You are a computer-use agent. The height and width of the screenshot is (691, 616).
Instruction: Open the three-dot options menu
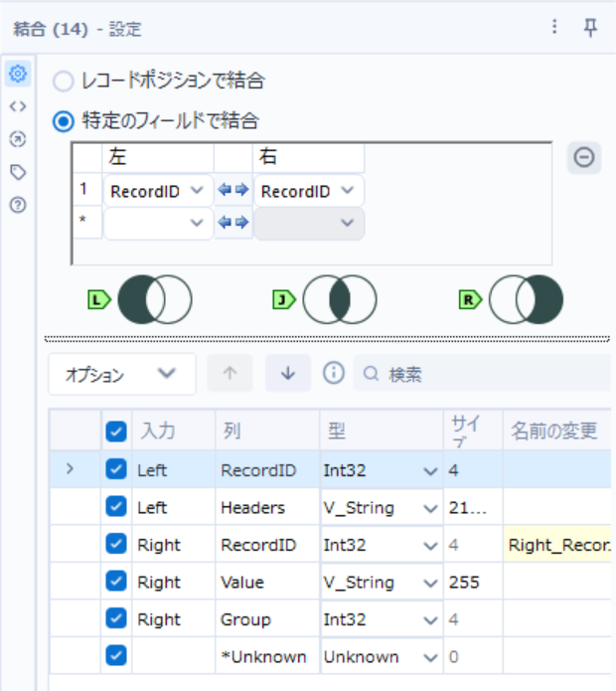click(x=554, y=27)
